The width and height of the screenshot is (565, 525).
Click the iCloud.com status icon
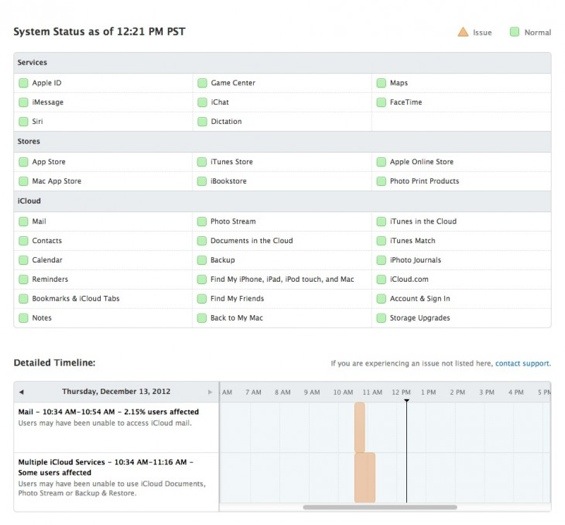click(381, 279)
